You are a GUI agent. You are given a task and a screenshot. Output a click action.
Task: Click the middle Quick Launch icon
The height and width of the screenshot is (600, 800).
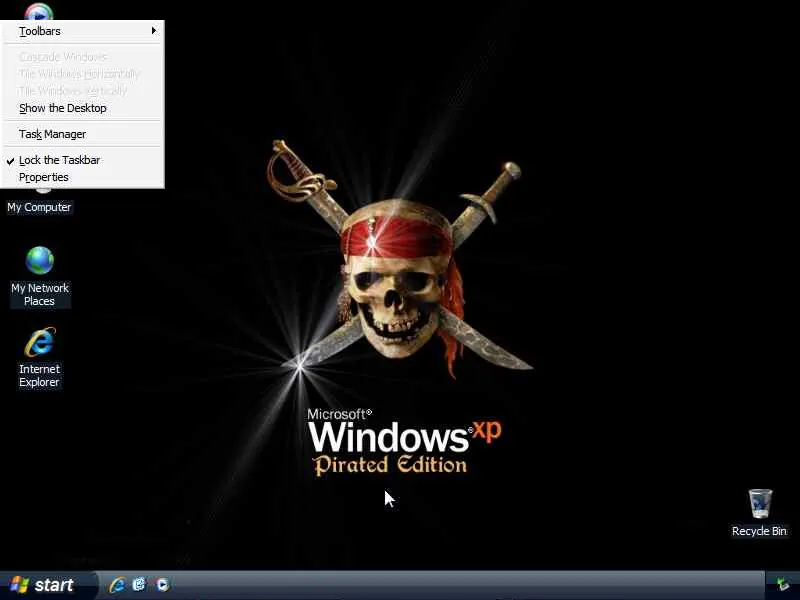point(139,585)
